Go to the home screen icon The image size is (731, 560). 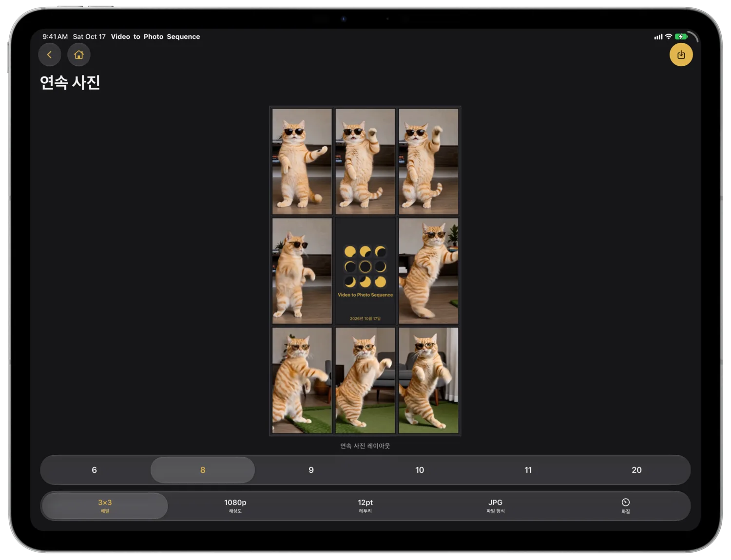(x=79, y=55)
